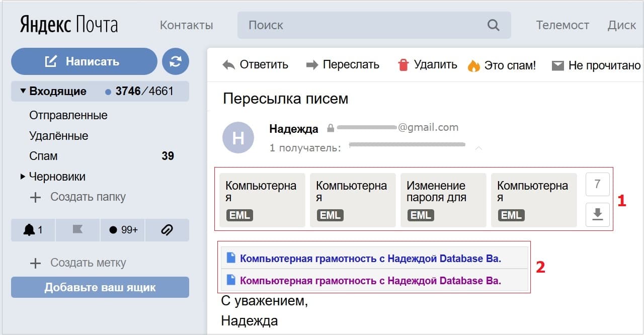Expand the Черновики folder
This screenshot has width=644, height=335.
23,177
